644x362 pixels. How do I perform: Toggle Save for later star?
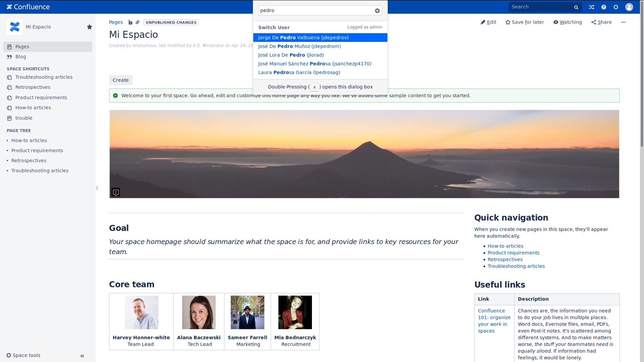(524, 22)
